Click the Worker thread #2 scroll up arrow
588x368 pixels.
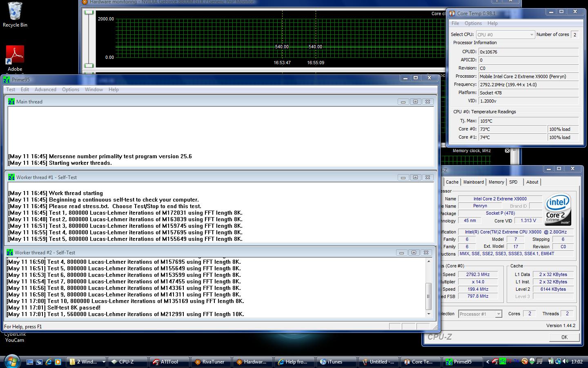pos(429,261)
